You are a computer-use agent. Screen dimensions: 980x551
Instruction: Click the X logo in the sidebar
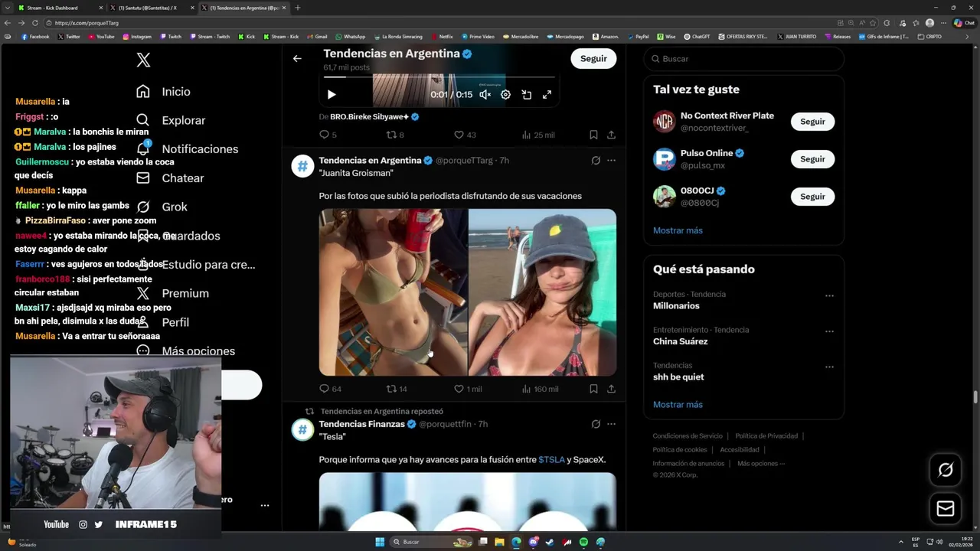click(x=143, y=60)
